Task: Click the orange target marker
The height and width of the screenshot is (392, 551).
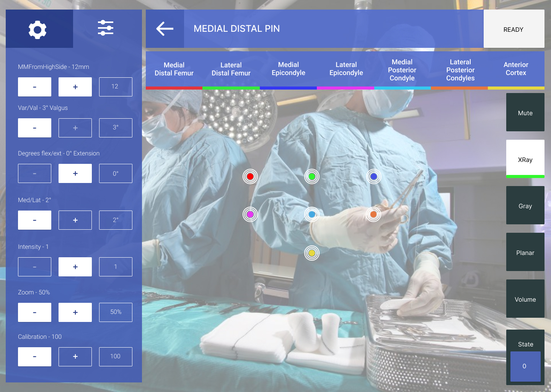Action: [373, 214]
